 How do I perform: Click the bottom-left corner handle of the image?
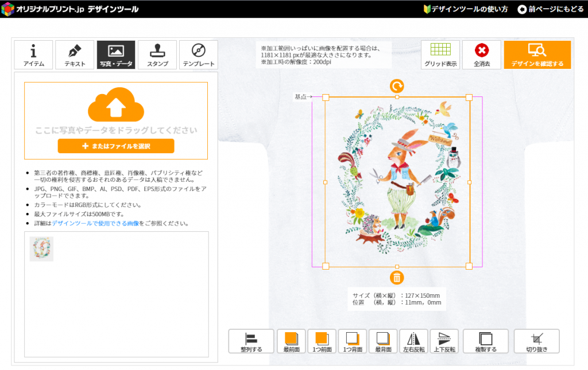[326, 266]
